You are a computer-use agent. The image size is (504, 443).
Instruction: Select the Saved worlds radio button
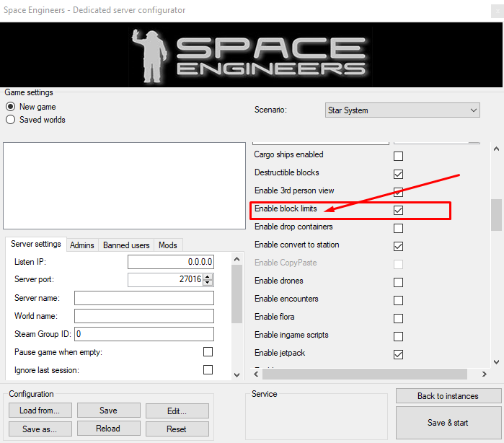point(11,120)
